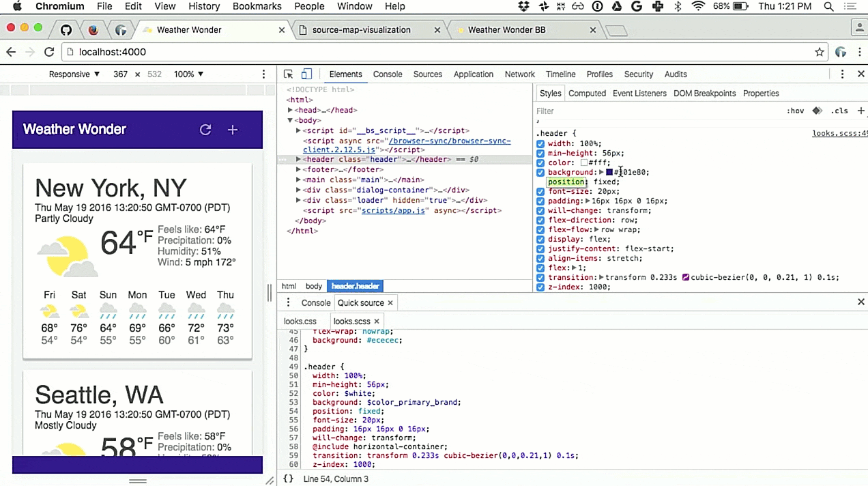Toggle the device toolbar icon
The height and width of the screenshot is (486, 868).
[306, 74]
